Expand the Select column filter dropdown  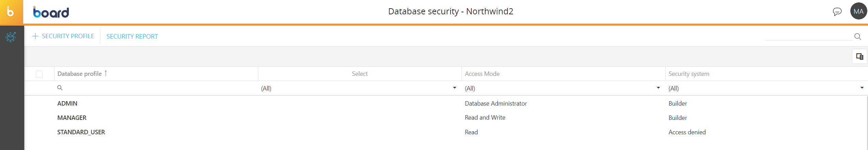click(454, 88)
